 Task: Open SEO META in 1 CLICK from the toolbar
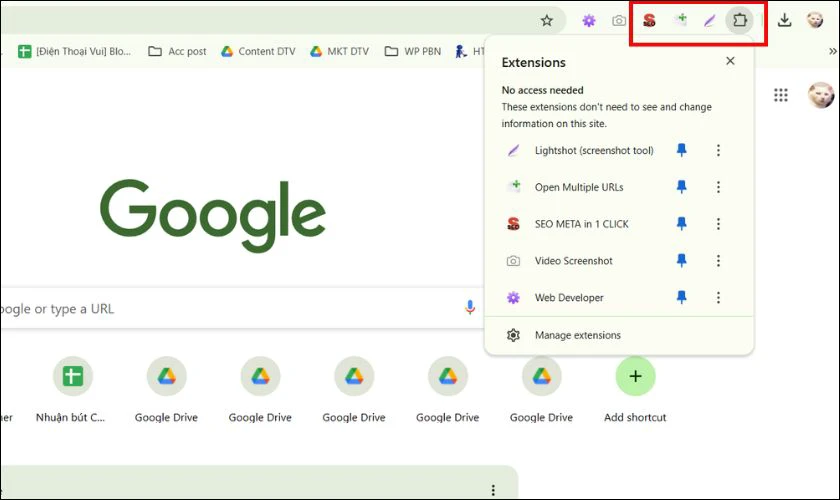coord(649,20)
